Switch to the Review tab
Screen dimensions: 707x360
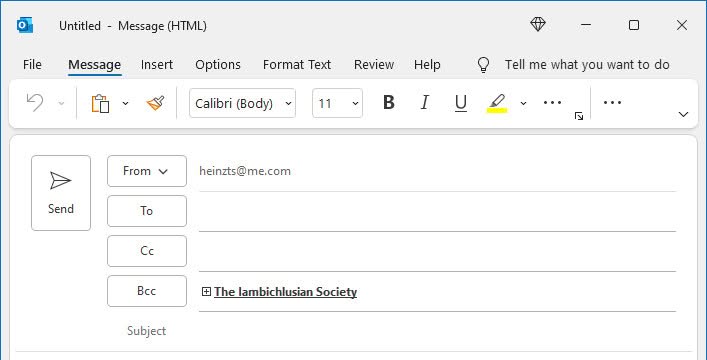[x=374, y=65]
